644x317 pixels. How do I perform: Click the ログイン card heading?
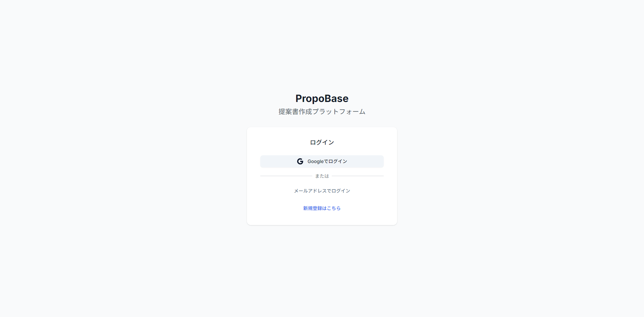tap(322, 143)
